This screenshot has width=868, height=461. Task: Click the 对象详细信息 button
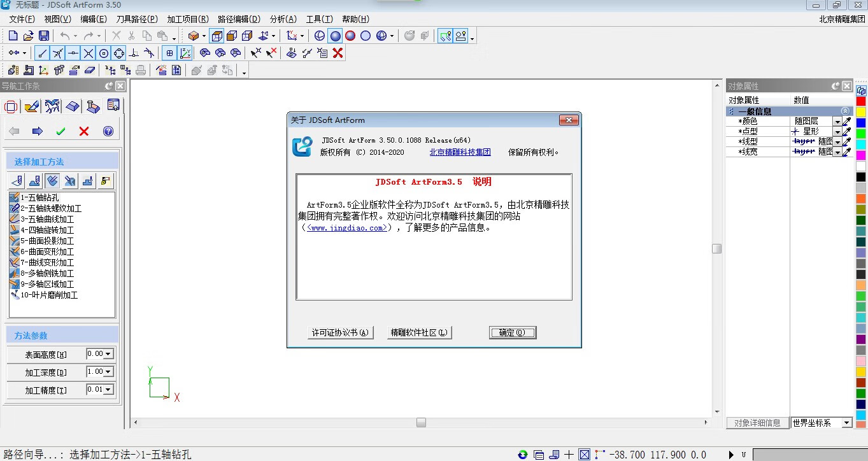tap(757, 423)
